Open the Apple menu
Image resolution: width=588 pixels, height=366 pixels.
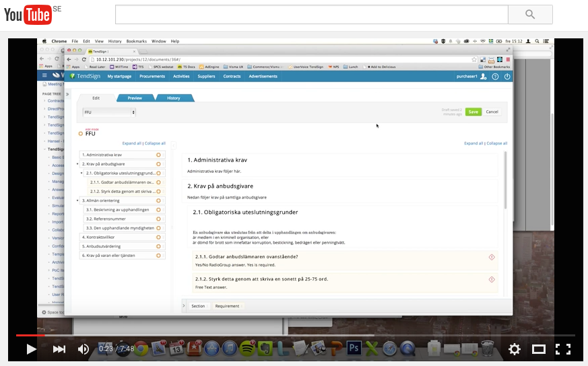[x=44, y=41]
